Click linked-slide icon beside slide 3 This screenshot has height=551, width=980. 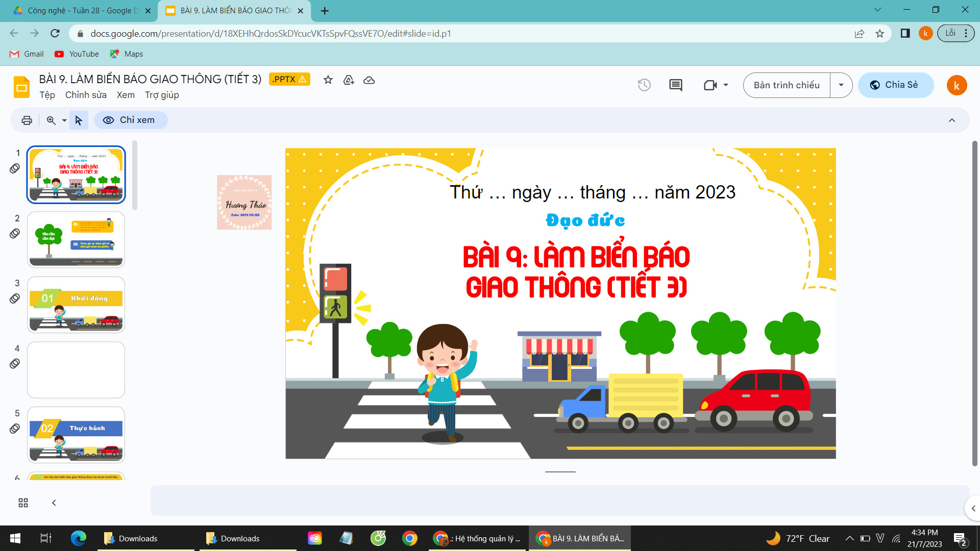tap(15, 298)
